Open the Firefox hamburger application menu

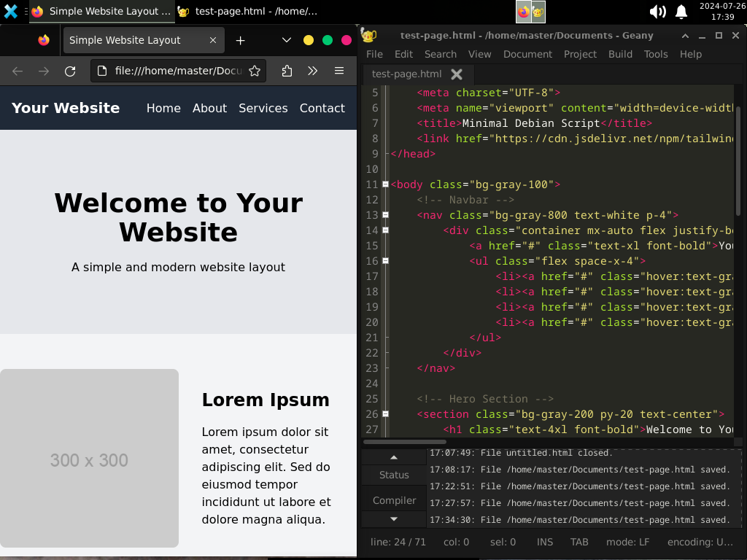(339, 71)
